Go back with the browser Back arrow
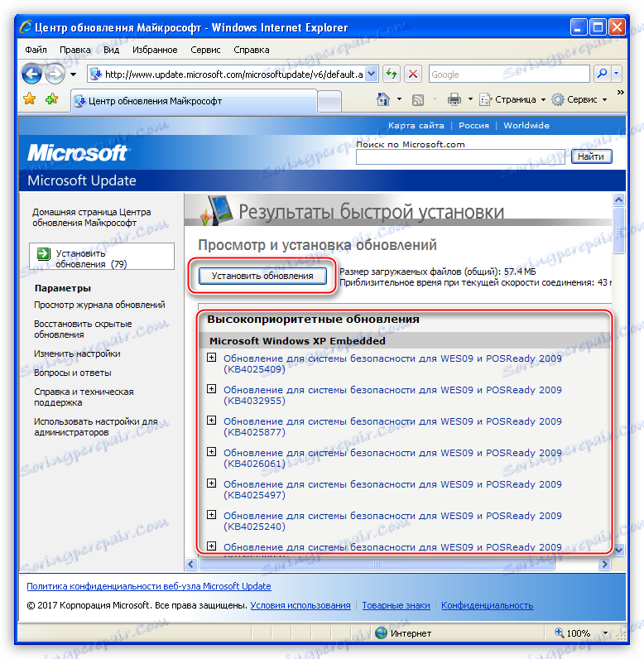Image resolution: width=644 pixels, height=659 pixels. [x=31, y=75]
